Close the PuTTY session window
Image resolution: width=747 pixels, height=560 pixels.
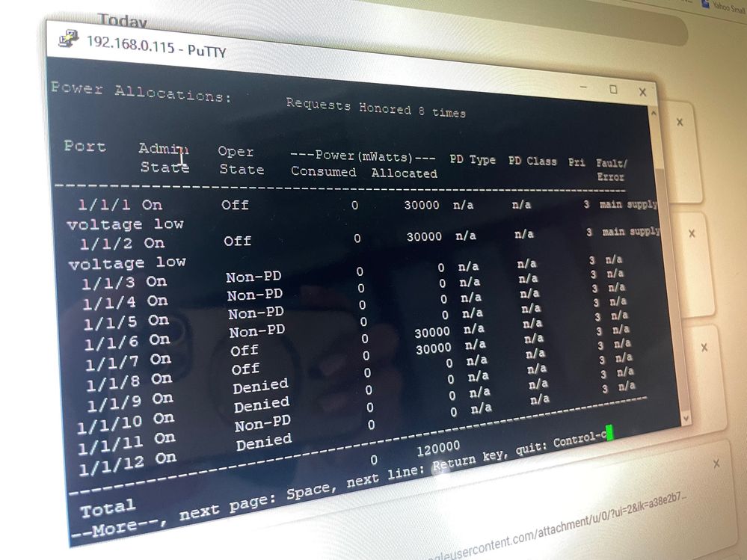pyautogui.click(x=642, y=92)
